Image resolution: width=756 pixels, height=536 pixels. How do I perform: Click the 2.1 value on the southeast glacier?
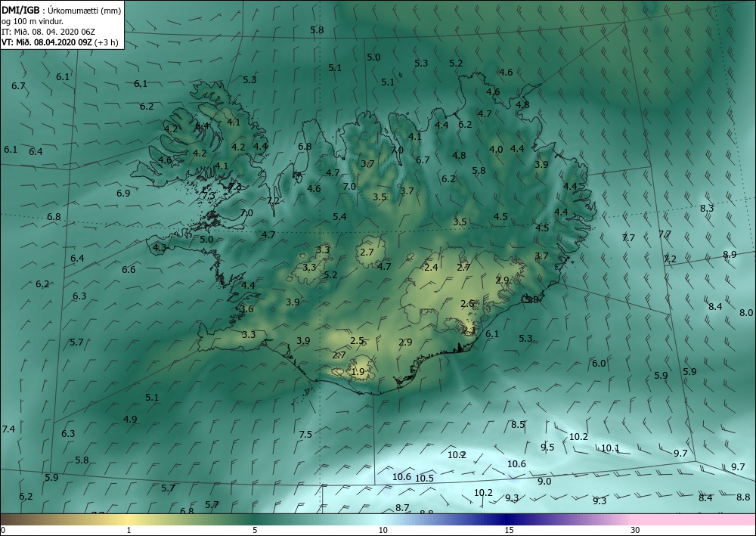469,330
